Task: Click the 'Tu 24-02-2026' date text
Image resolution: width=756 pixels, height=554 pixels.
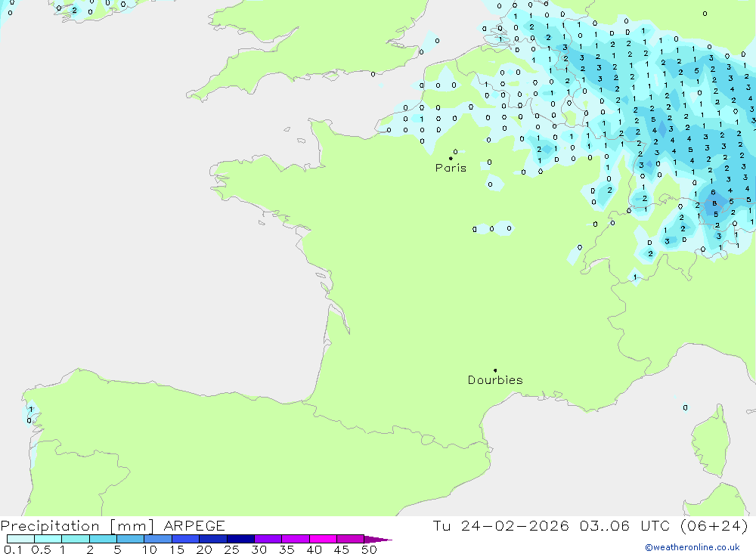Action: [x=501, y=526]
